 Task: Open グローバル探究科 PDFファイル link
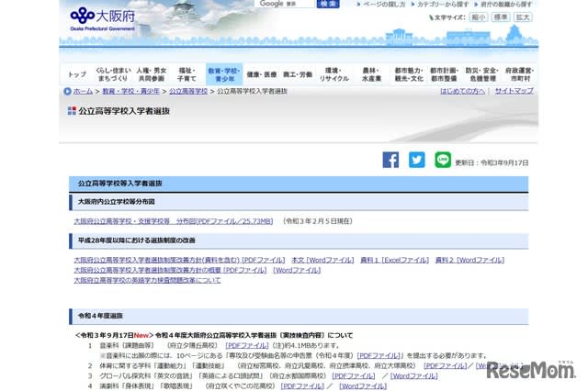(353, 375)
